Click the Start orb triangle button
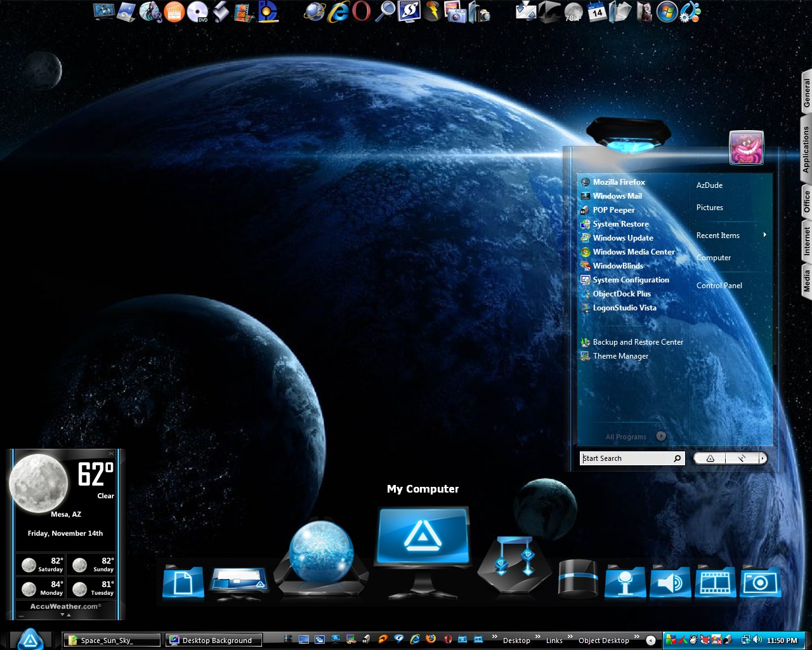Viewport: 812px width, 650px height. click(29, 639)
